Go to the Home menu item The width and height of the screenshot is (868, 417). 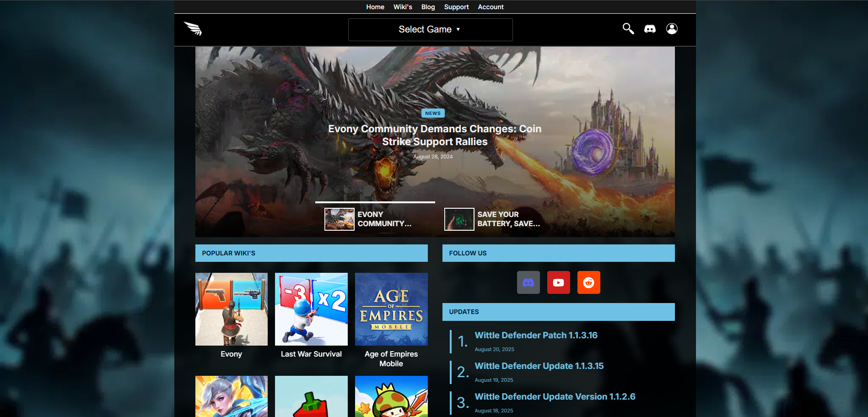375,7
